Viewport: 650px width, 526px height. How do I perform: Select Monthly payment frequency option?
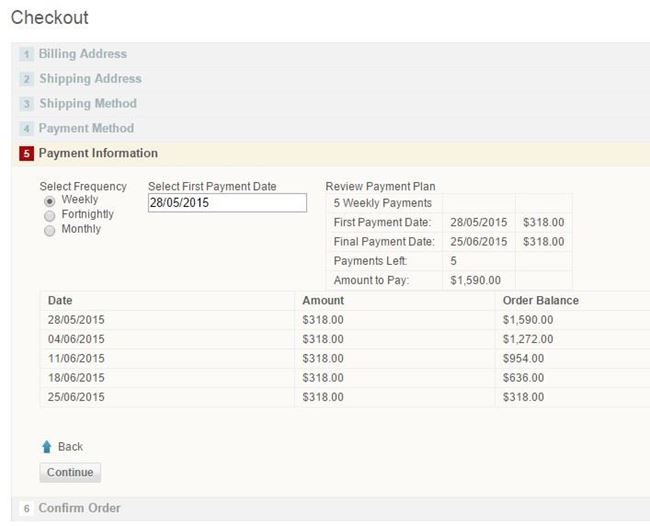[x=49, y=230]
